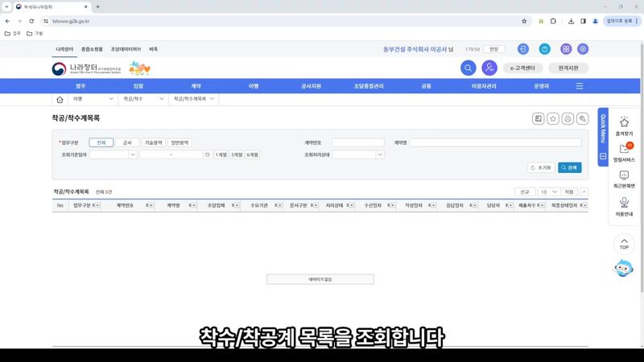Select 공사 work-type option
This screenshot has width=644, height=362.
point(127,142)
